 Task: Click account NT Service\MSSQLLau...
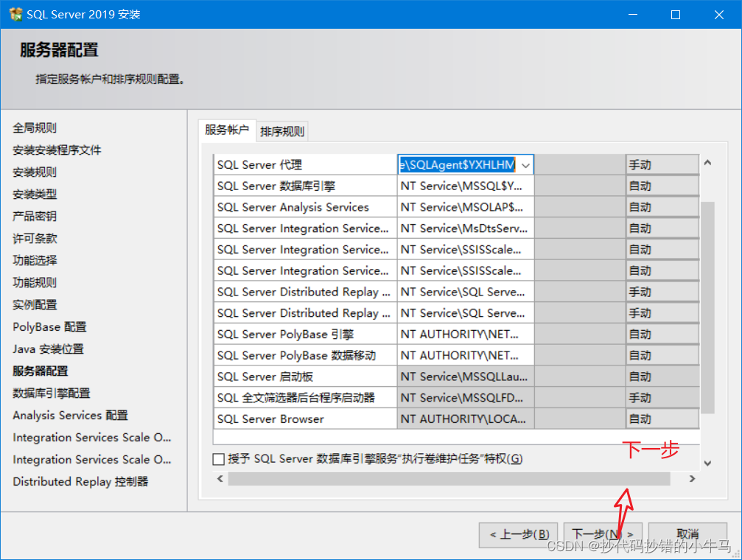(x=466, y=377)
